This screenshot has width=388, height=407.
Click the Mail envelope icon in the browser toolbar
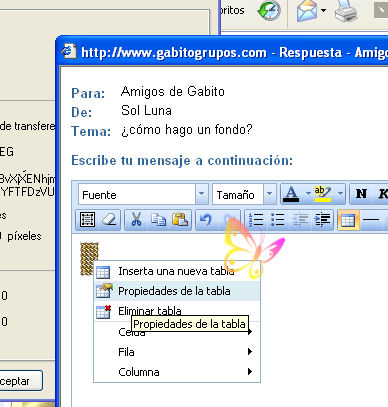coord(307,11)
